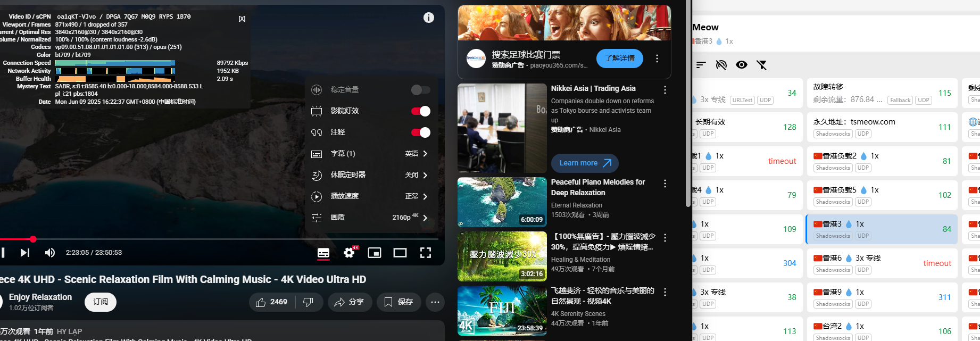Image resolution: width=980 pixels, height=341 pixels.
Task: Subscribe with the 订阅 button
Action: (101, 302)
